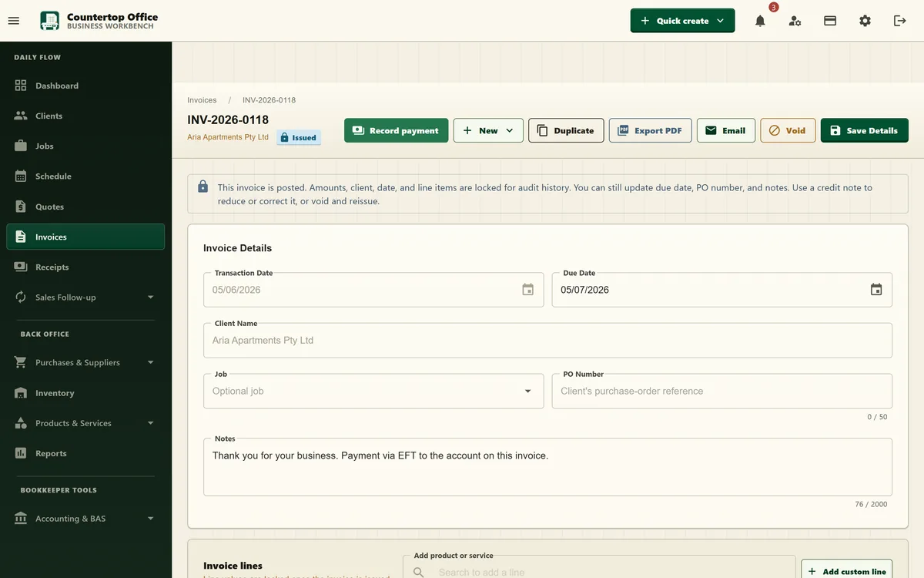This screenshot has height=578, width=924.
Task: Open Jobs in sidebar
Action: [x=85, y=146]
